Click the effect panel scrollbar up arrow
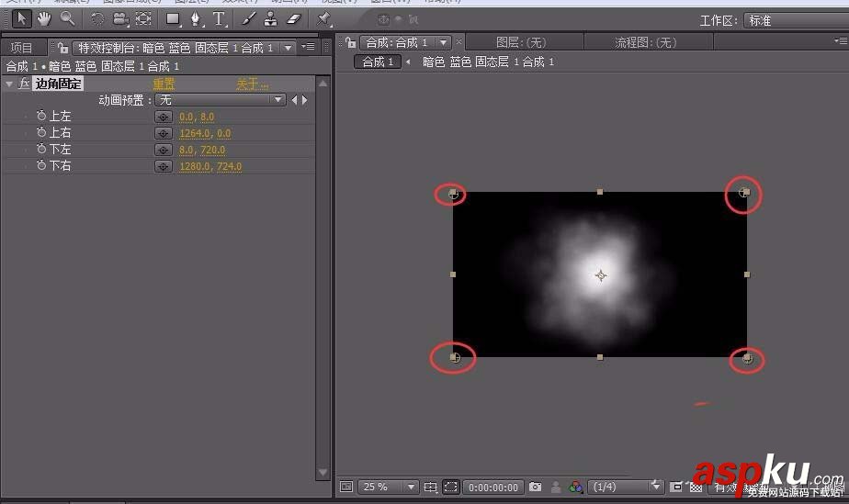This screenshot has width=849, height=504. coord(323,84)
